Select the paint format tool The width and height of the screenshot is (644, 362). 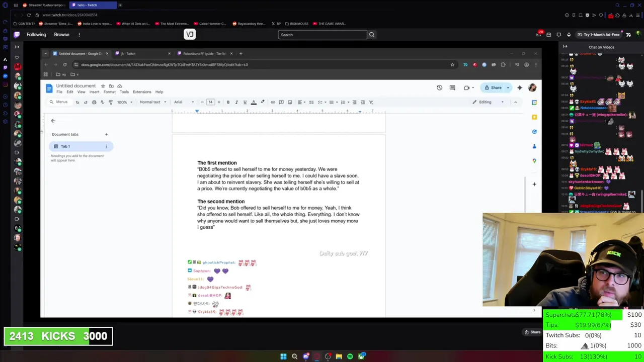tap(111, 102)
